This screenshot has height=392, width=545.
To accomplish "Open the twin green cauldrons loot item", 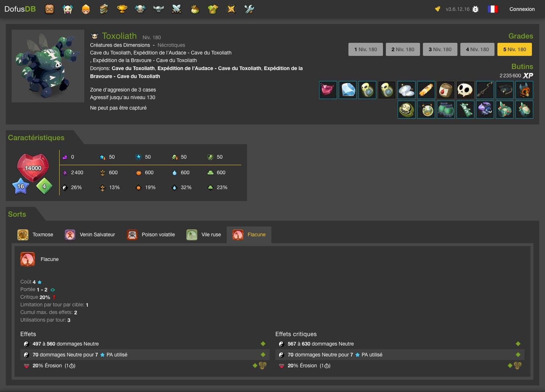I will [x=446, y=110].
